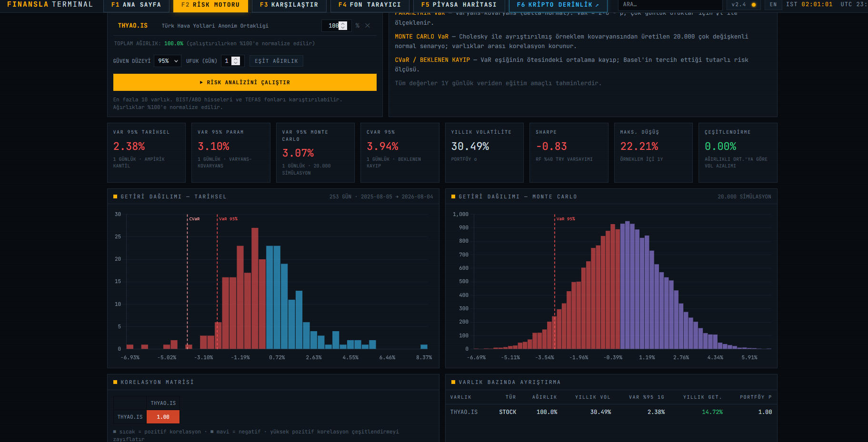Click the Getiri Dağılımı – Monte Carlo panel title

pos(518,196)
